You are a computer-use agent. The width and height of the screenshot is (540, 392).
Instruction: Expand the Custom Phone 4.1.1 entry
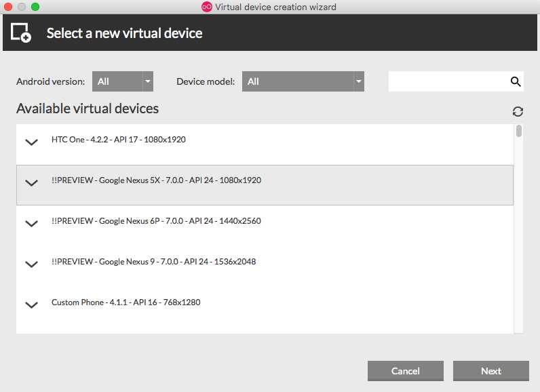tap(32, 305)
